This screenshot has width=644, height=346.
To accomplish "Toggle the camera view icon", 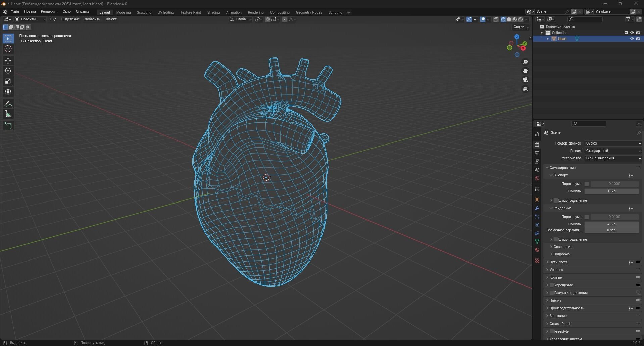I will [525, 80].
